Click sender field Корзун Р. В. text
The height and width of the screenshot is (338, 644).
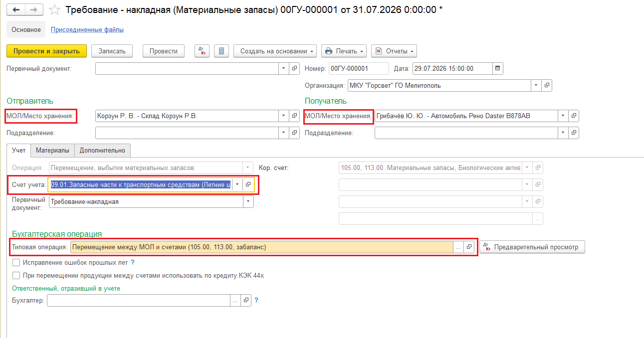[147, 116]
